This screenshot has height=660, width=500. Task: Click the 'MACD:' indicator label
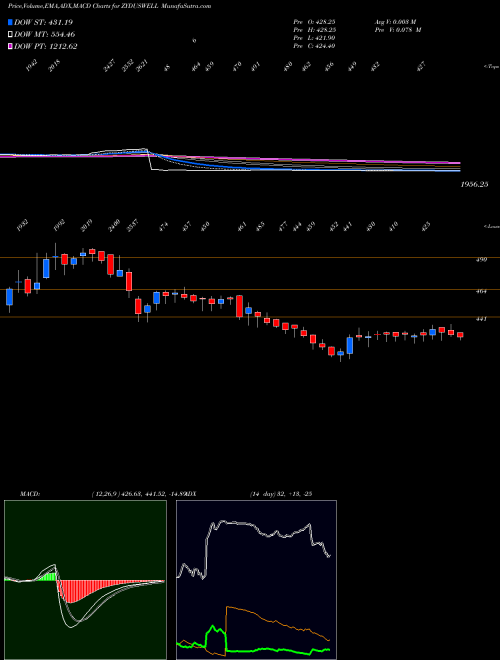pyautogui.click(x=29, y=494)
